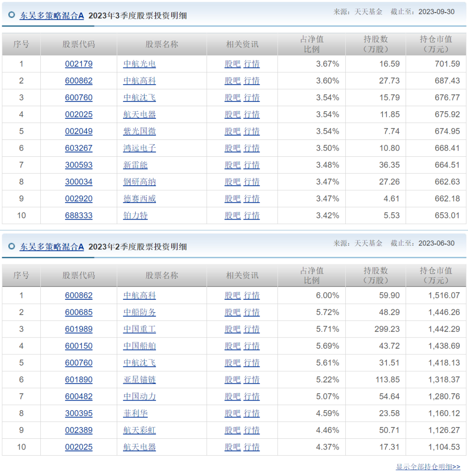Open stock name 德赛西威
Viewport: 468px width, 476px height.
140,199
